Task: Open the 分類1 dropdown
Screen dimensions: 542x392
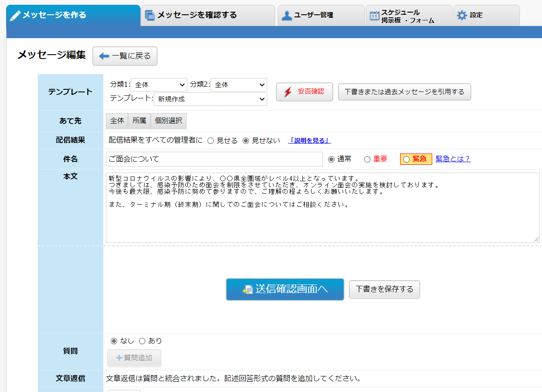Action: 159,85
